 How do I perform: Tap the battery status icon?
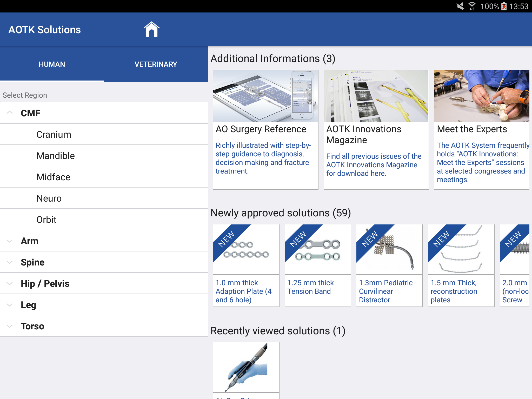coord(504,6)
